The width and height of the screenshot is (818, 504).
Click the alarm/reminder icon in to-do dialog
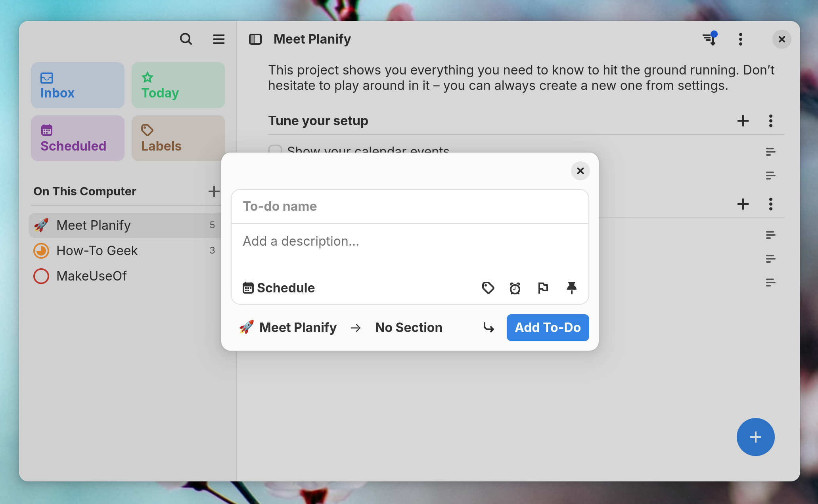point(515,287)
